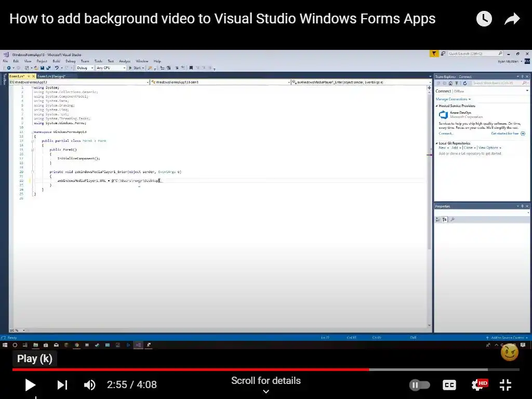The width and height of the screenshot is (532, 399).
Task: Open the Manage Connections dropdown link
Action: [x=453, y=99]
